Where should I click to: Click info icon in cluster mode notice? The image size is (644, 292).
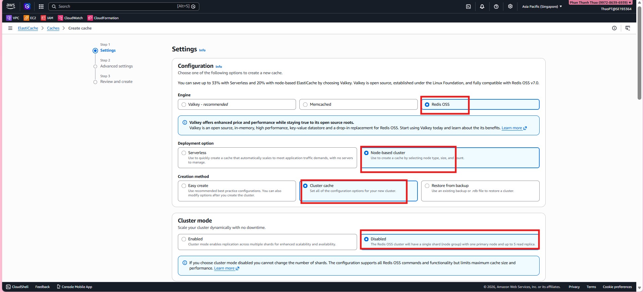pyautogui.click(x=185, y=263)
